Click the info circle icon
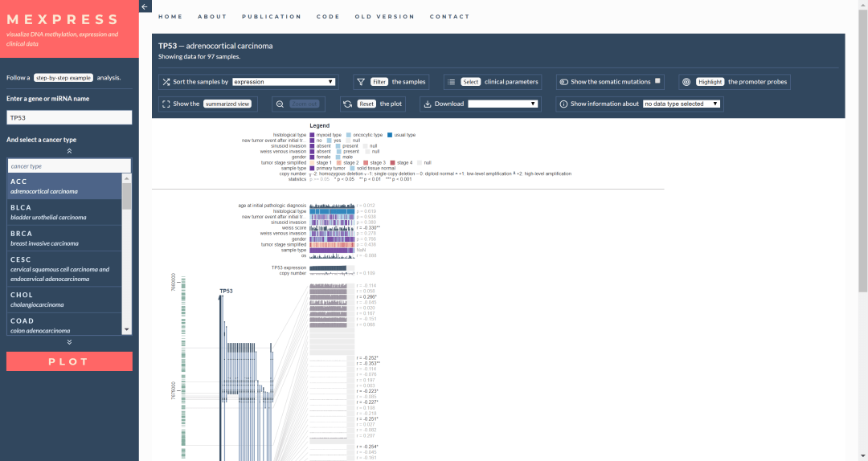The image size is (868, 461). [x=563, y=104]
